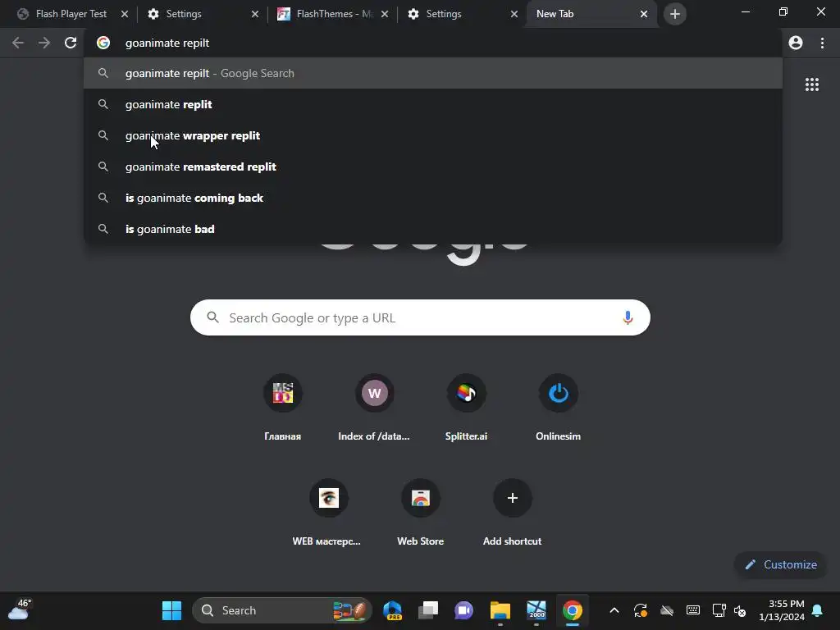Show hidden system tray icons
This screenshot has width=840, height=630.
coord(614,610)
